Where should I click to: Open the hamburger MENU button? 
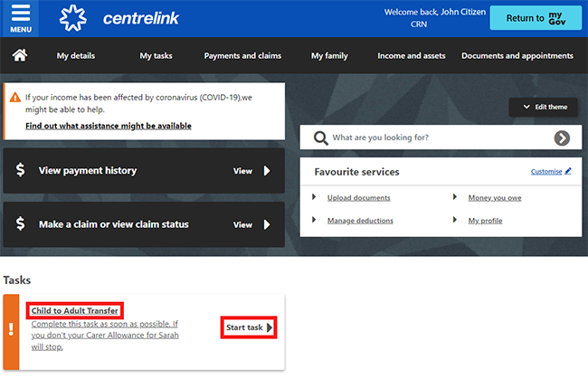click(20, 18)
